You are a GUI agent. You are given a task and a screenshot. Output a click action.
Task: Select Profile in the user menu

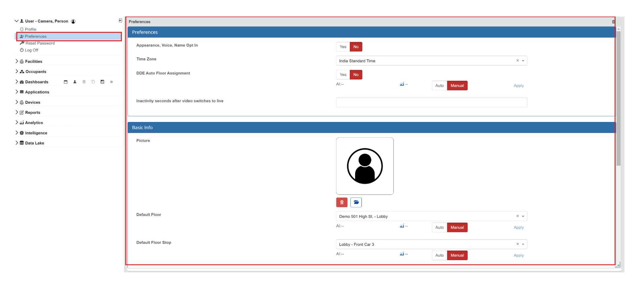(x=30, y=29)
